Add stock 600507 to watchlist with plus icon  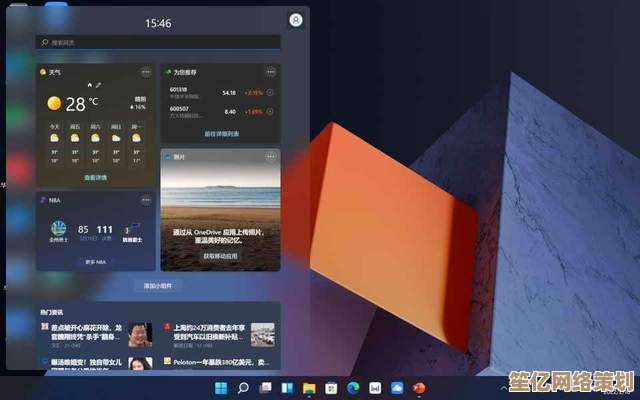[271, 111]
